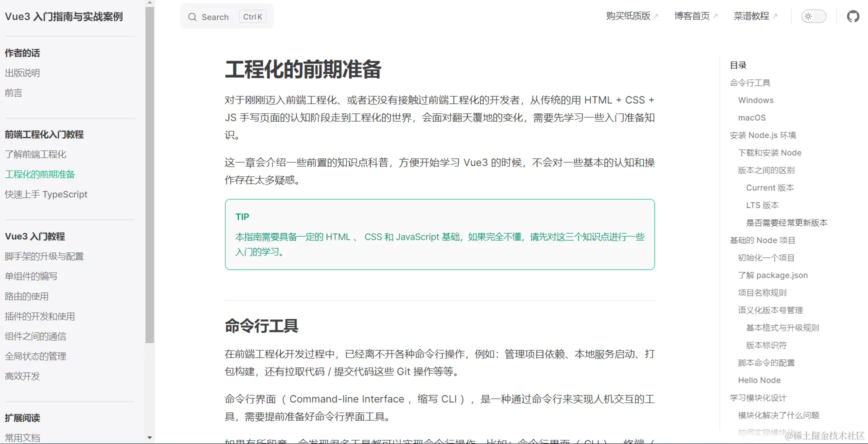Jump to 语义化版本号管理 in the outline
This screenshot has height=444, width=868.
(770, 310)
